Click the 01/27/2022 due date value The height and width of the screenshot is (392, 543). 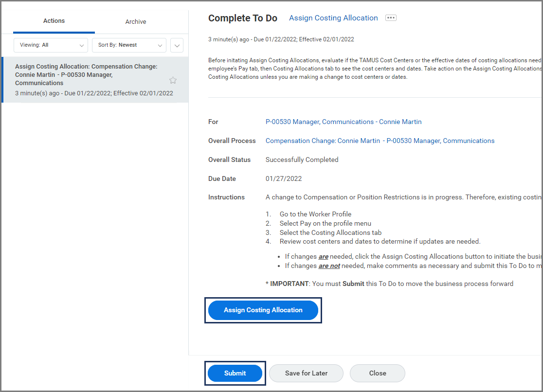pyautogui.click(x=284, y=178)
